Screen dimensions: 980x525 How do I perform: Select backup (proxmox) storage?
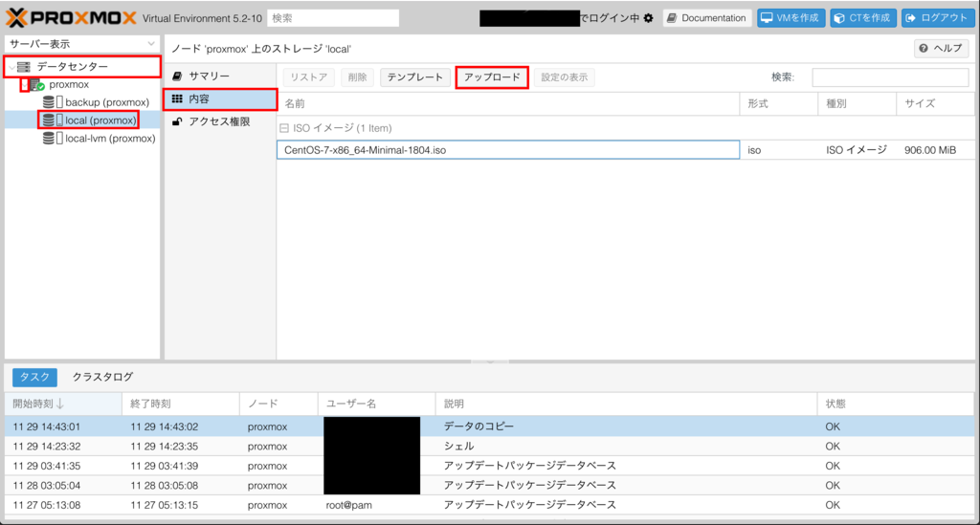click(107, 101)
